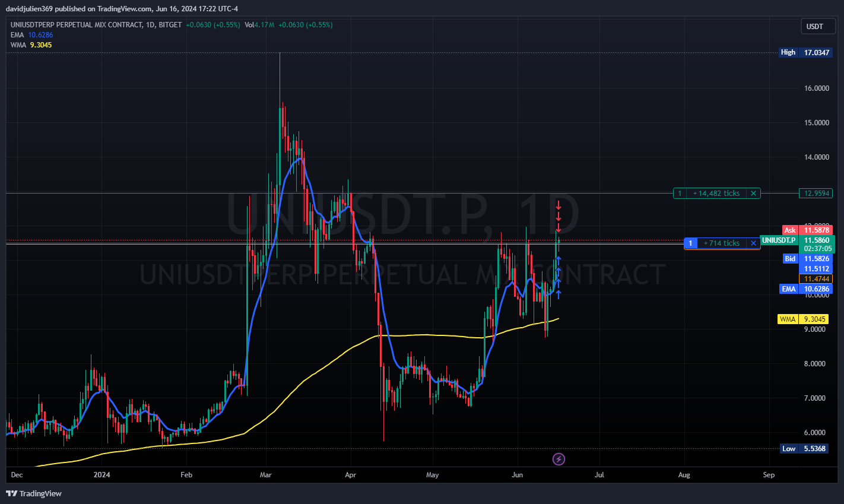Image resolution: width=844 pixels, height=504 pixels.
Task: Click the 11.5112 blue price label
Action: [816, 268]
